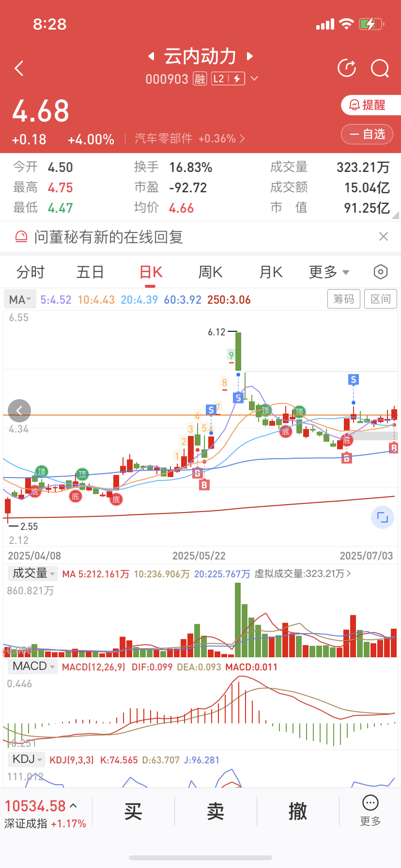Open the KDJ indicator dropdown
Screen dimensions: 401x868
click(27, 759)
